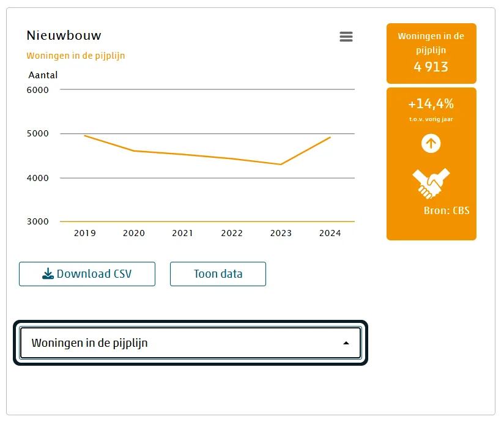Open the chart hamburger context menu
This screenshot has width=504, height=422.
click(x=346, y=37)
